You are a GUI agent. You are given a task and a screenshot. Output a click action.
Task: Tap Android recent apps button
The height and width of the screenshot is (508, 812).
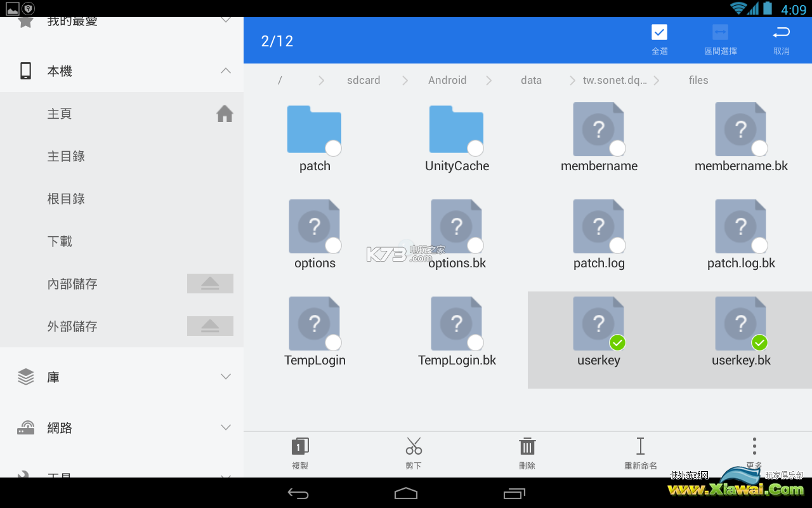514,493
